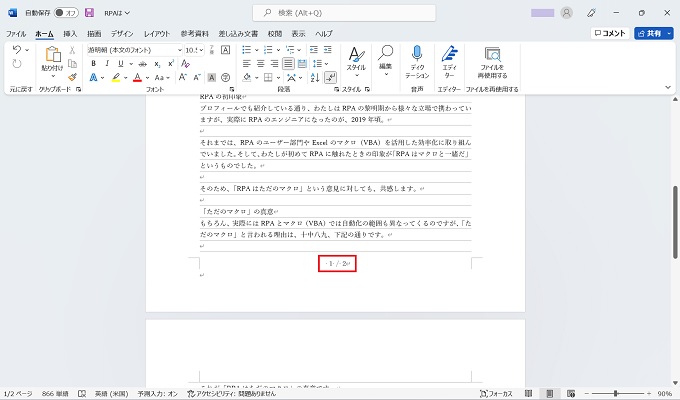Open the 挿入 (Insert) tab
This screenshot has width=680, height=400.
click(70, 33)
